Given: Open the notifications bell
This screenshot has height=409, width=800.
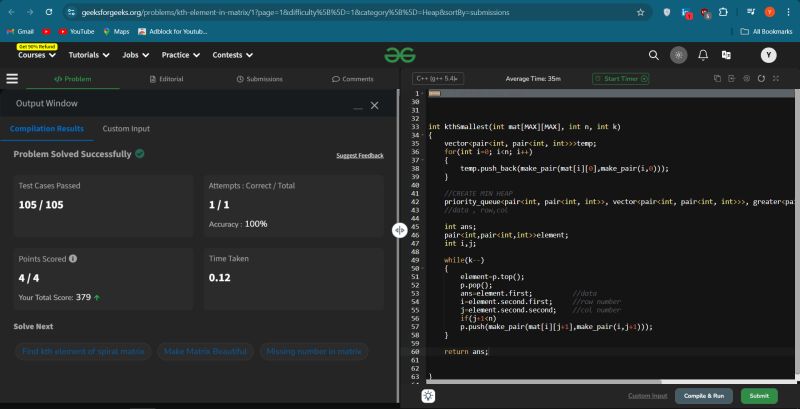Looking at the screenshot, I should click(703, 55).
